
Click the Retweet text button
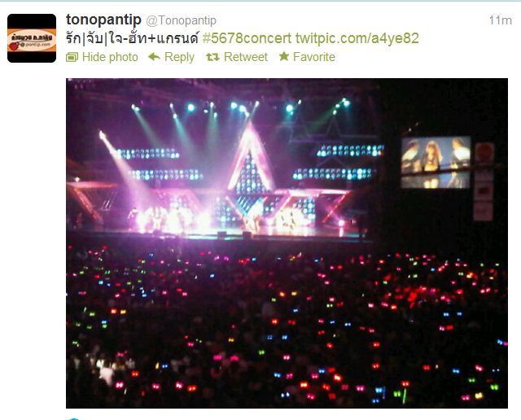click(246, 57)
